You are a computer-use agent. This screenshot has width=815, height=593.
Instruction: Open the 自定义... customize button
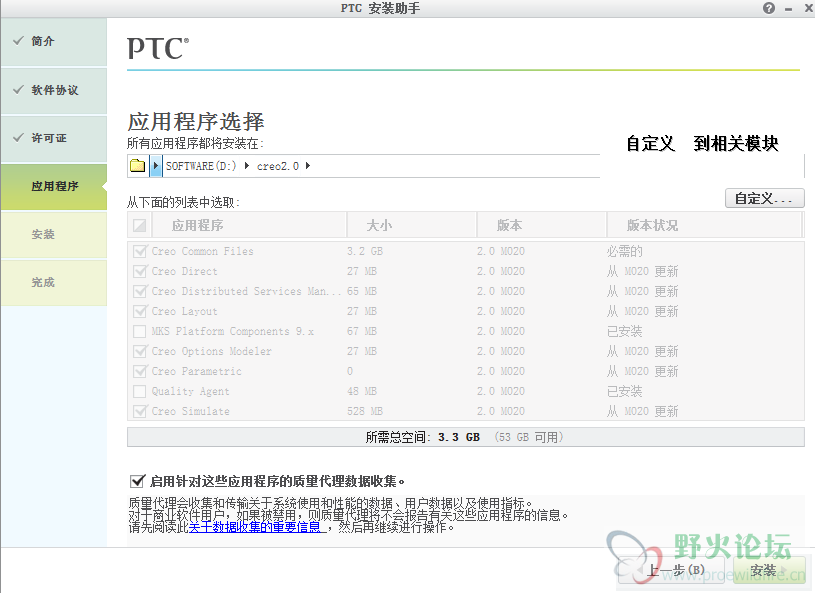click(764, 199)
